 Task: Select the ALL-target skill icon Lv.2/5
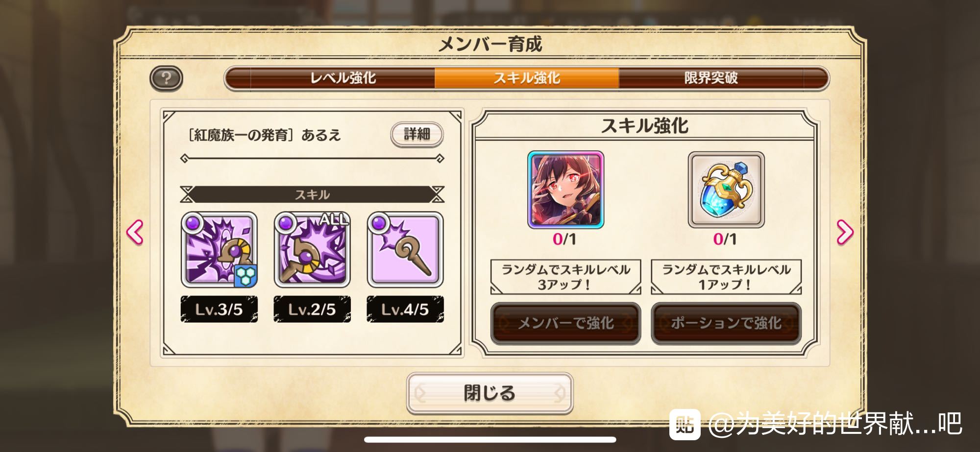tap(312, 250)
